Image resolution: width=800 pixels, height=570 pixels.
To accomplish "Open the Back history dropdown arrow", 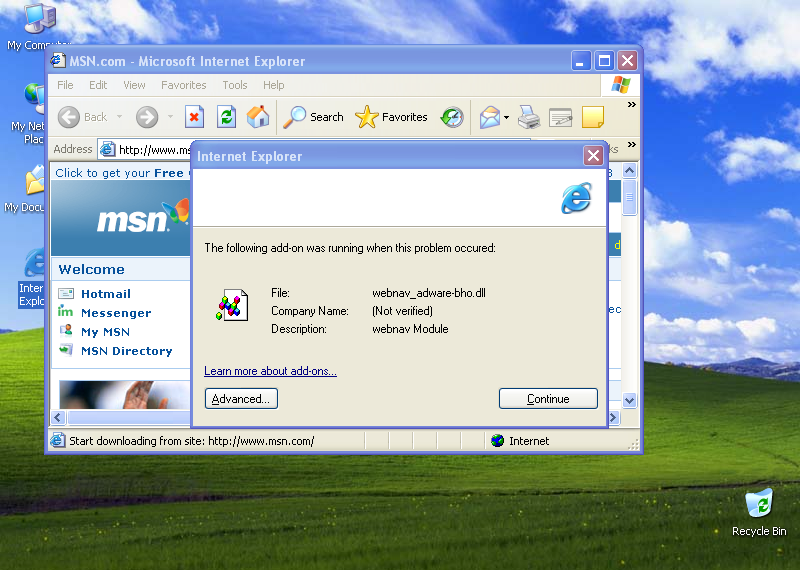I will 119,117.
